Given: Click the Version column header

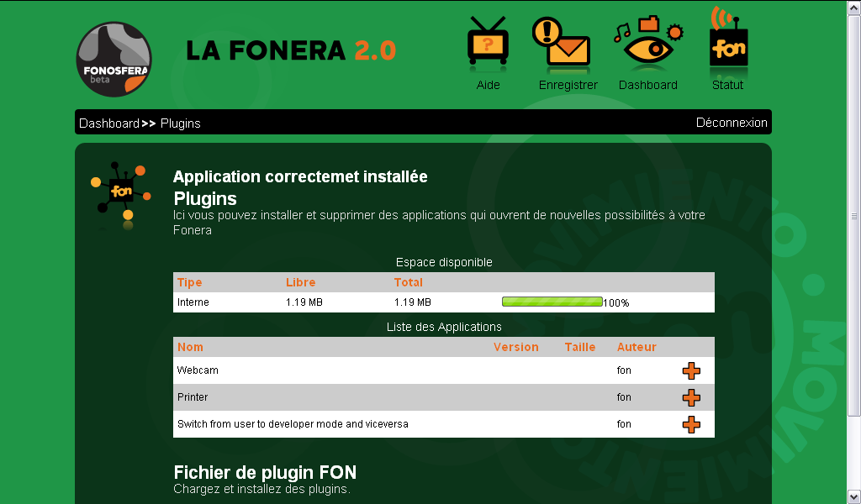Looking at the screenshot, I should (515, 347).
